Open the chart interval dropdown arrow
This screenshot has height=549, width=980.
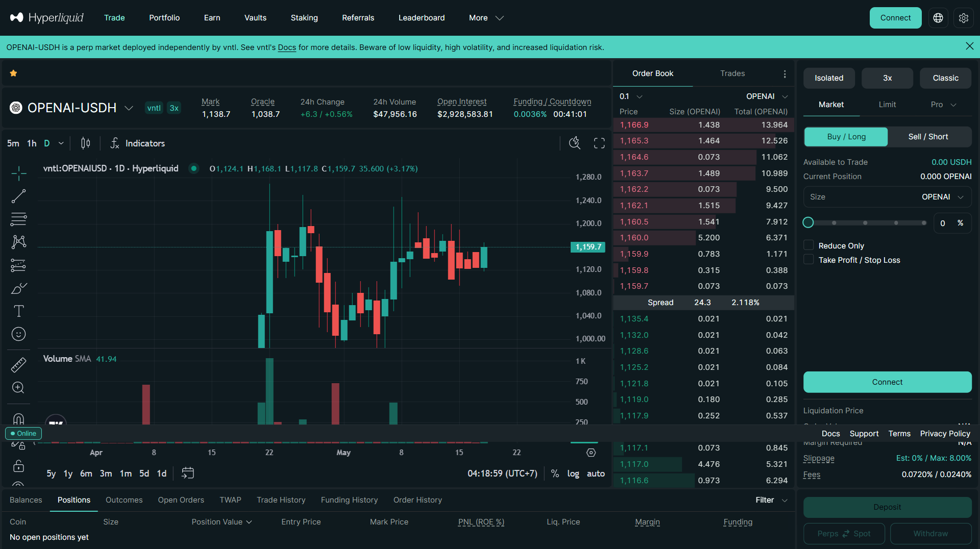(x=61, y=143)
